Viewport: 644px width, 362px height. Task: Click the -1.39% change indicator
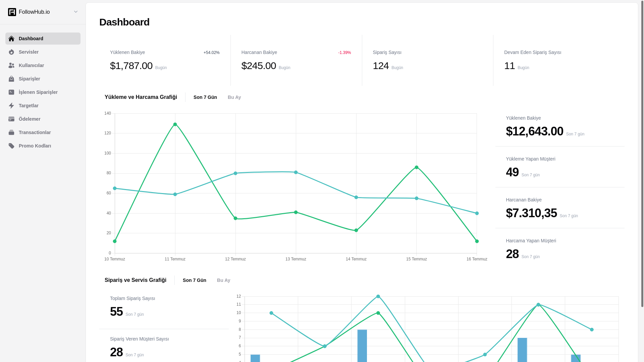tap(344, 53)
